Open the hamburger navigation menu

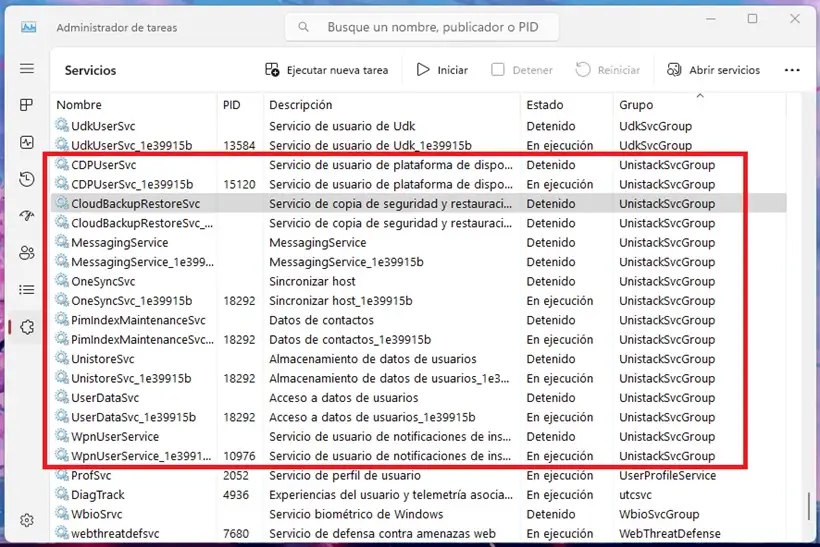point(27,69)
